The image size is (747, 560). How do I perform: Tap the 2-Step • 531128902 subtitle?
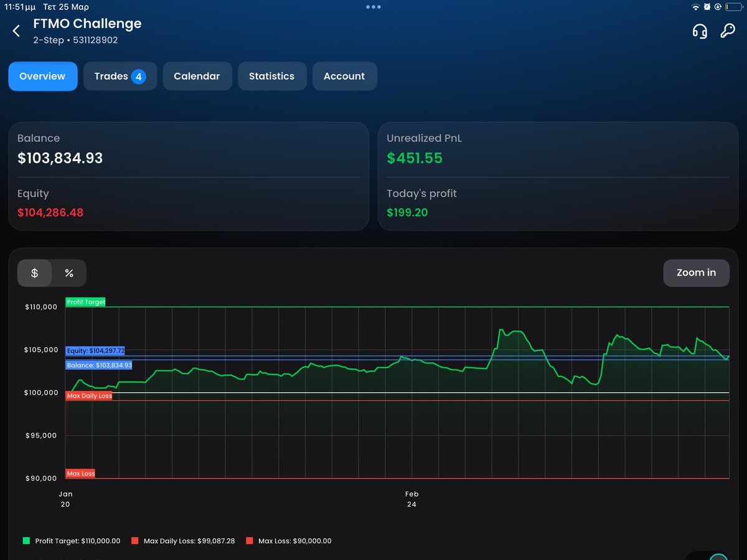click(75, 40)
